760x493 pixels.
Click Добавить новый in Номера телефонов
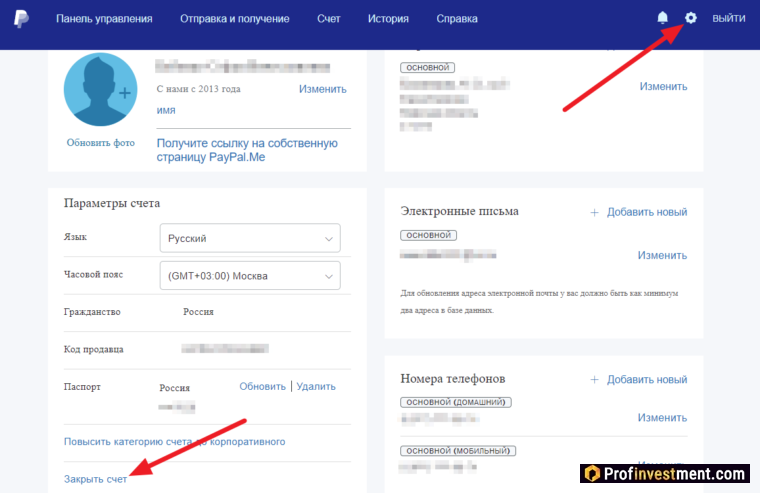point(647,379)
